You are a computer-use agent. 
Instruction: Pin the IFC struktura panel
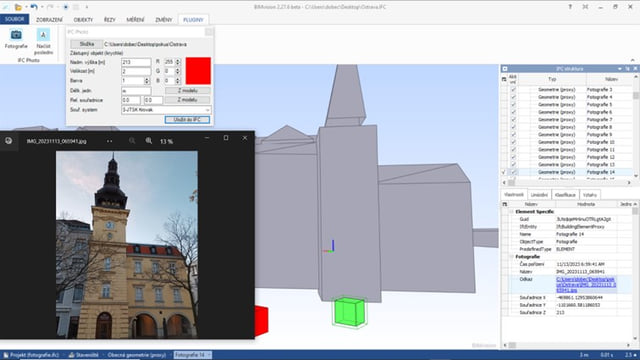pos(628,69)
